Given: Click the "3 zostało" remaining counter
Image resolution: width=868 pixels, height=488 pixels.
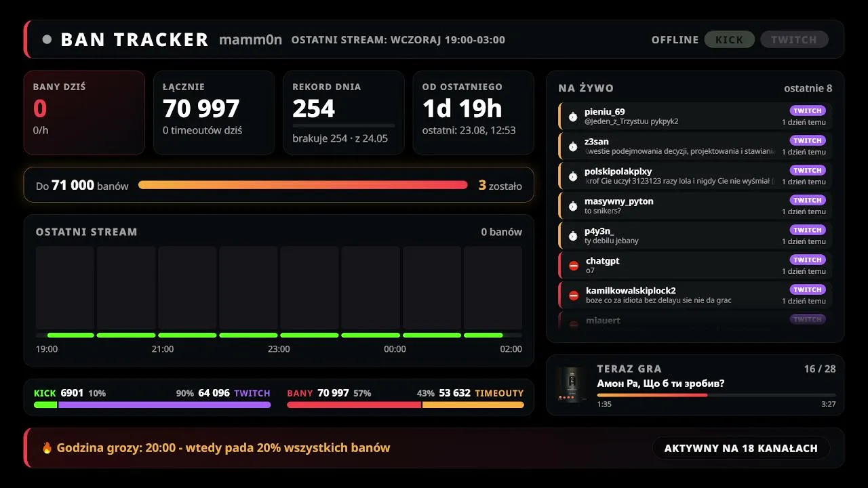Looking at the screenshot, I should click(x=500, y=185).
